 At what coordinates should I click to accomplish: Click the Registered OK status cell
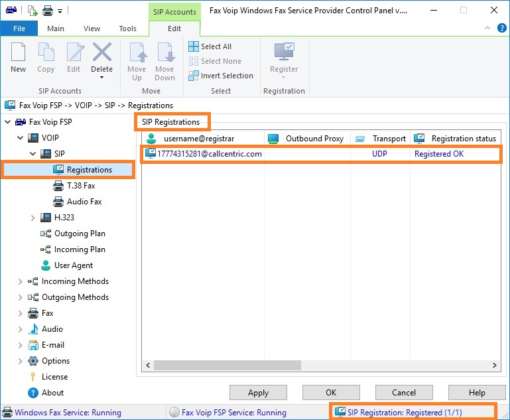click(439, 154)
